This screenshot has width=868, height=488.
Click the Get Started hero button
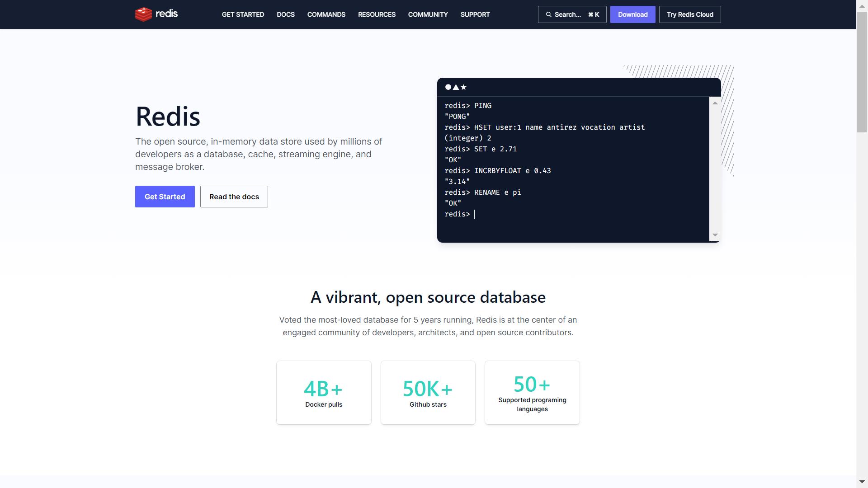pos(165,197)
